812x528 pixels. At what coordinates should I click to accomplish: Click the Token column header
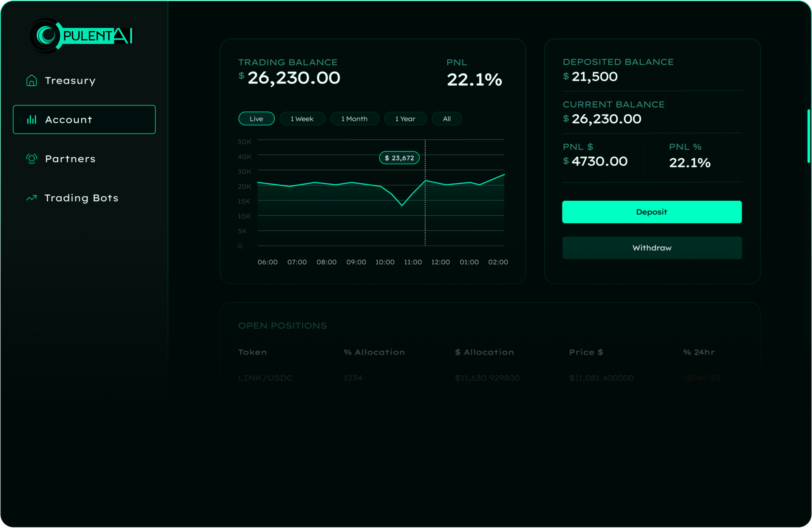(x=252, y=352)
